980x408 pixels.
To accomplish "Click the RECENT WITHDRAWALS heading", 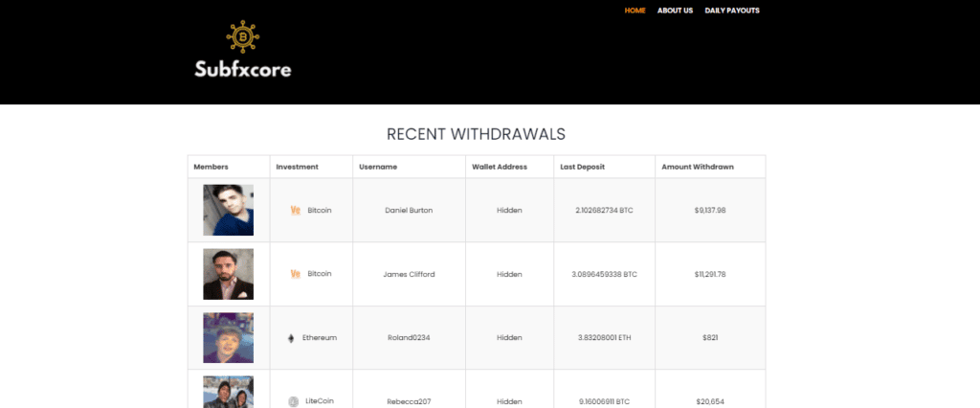I will (x=476, y=134).
